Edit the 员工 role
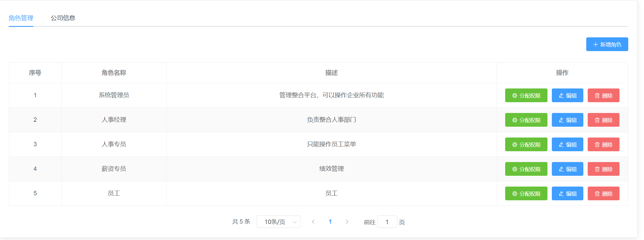The image size is (644, 240). [567, 194]
